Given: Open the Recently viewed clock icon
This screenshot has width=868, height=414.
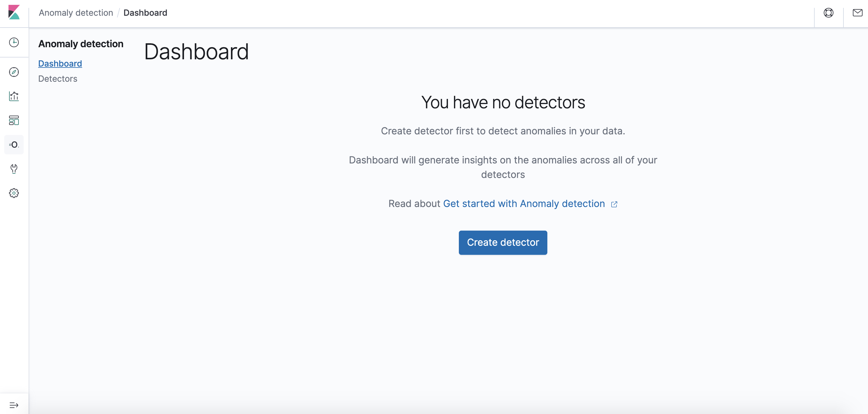Looking at the screenshot, I should coord(14,42).
